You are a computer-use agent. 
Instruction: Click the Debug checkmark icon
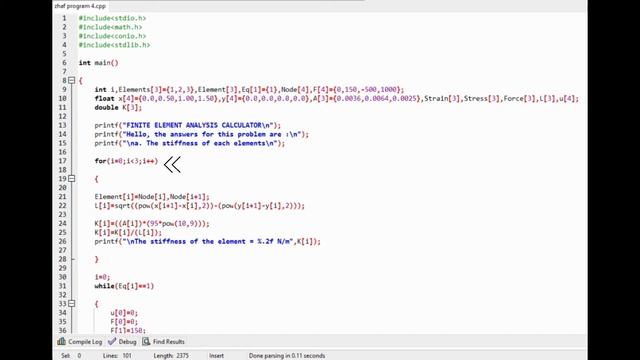click(112, 341)
